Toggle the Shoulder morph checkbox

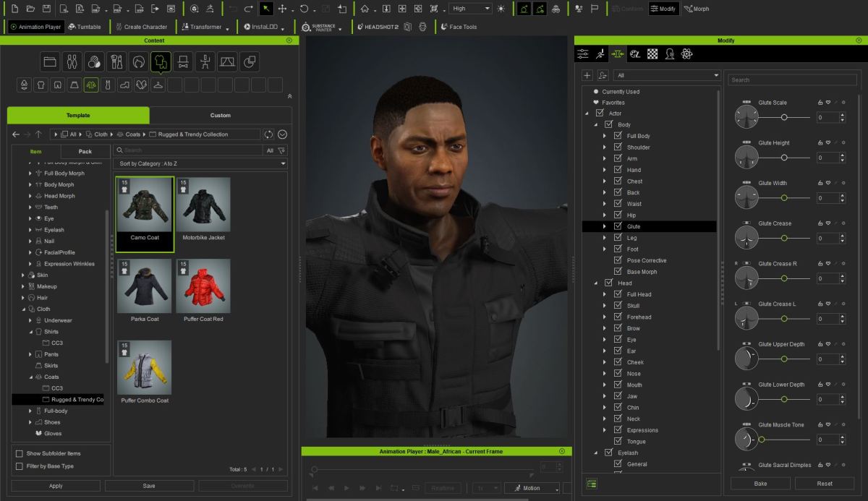(618, 147)
